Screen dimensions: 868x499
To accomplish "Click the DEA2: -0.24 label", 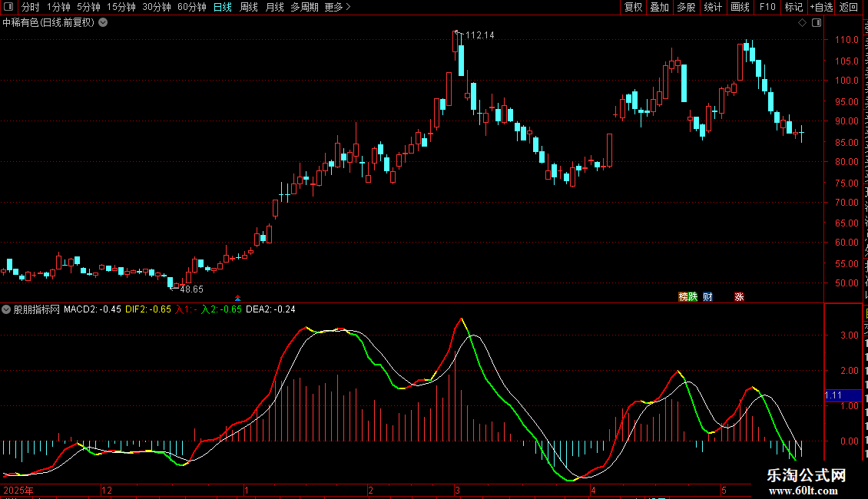I will [270, 309].
